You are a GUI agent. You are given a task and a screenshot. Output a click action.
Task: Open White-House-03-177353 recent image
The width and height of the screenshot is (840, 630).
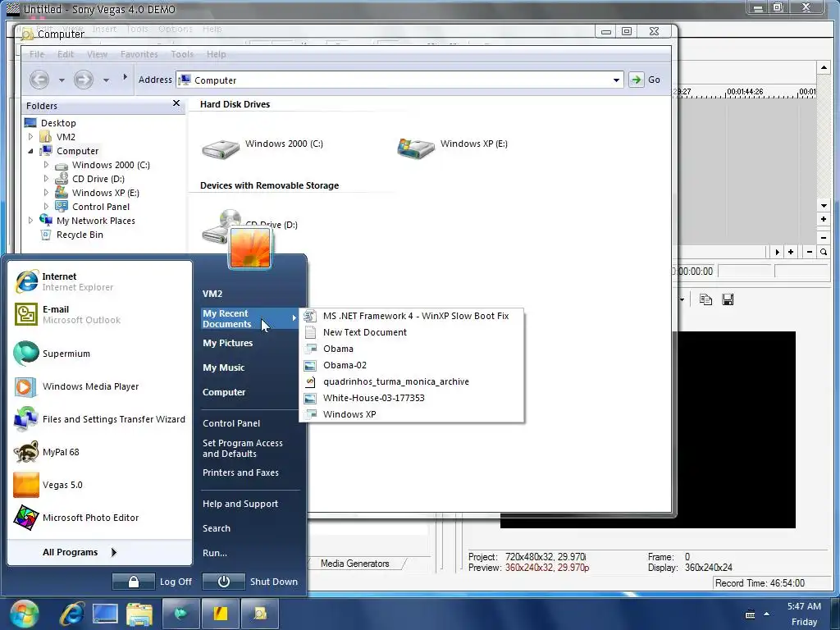click(412, 398)
